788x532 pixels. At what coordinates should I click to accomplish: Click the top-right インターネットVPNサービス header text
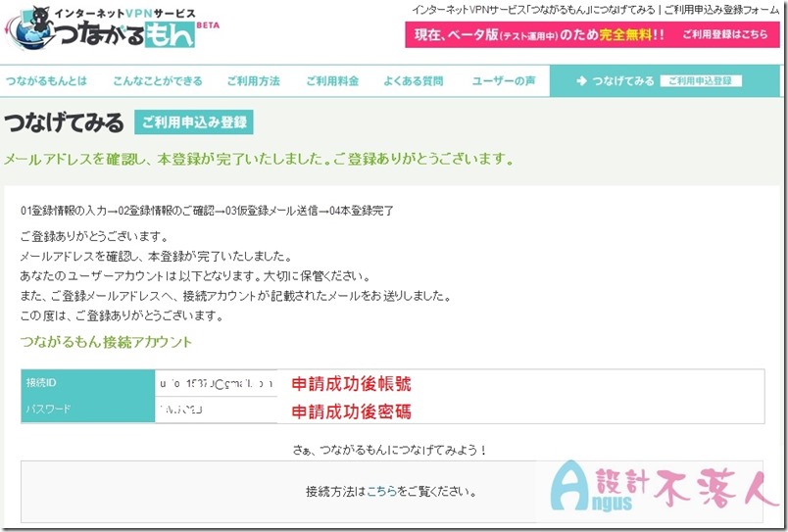pyautogui.click(x=596, y=10)
